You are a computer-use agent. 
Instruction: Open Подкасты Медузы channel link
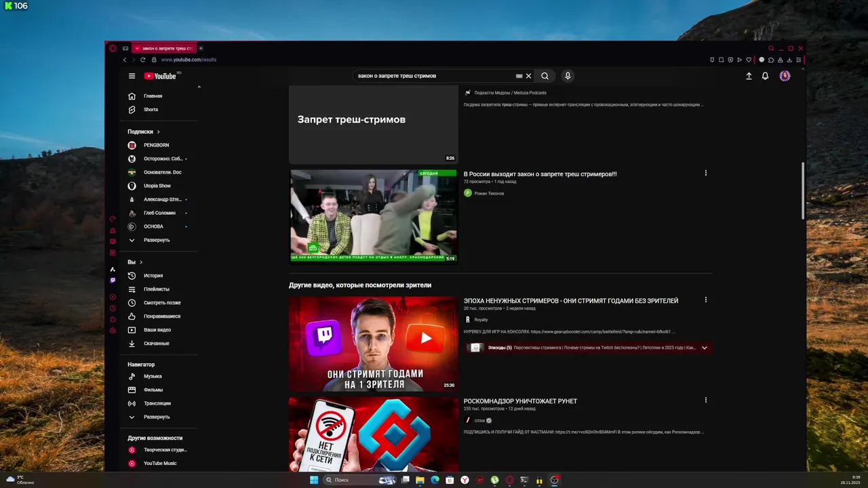[x=510, y=93]
